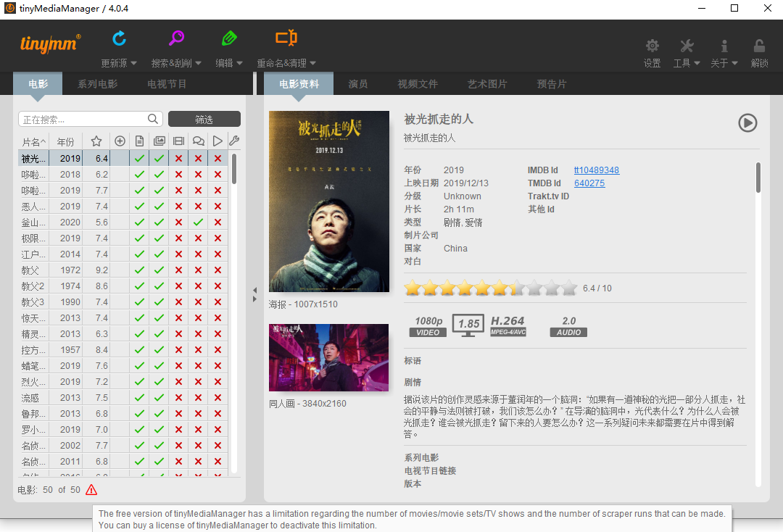783x532 pixels.
Task: Click the about info icon
Action: pos(724,46)
